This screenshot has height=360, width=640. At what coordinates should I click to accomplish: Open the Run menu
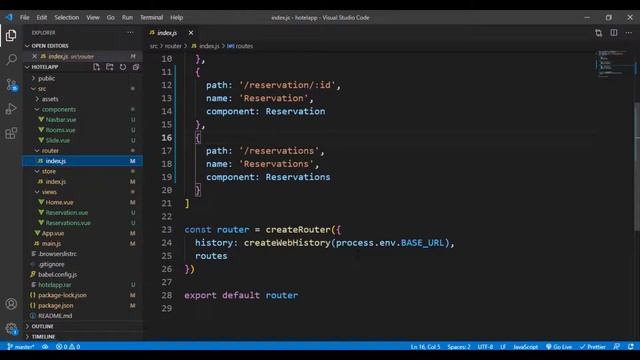[127, 18]
